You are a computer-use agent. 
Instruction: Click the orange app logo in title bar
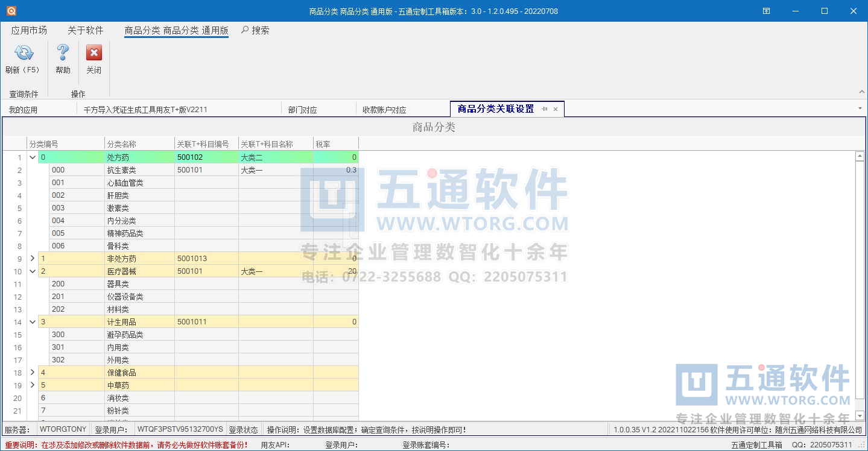11,11
